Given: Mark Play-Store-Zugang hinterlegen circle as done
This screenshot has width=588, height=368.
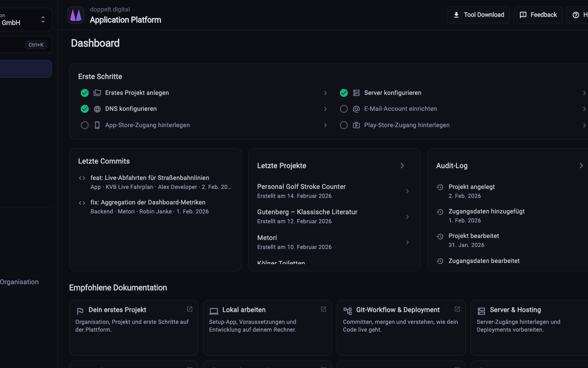Looking at the screenshot, I should click(344, 125).
